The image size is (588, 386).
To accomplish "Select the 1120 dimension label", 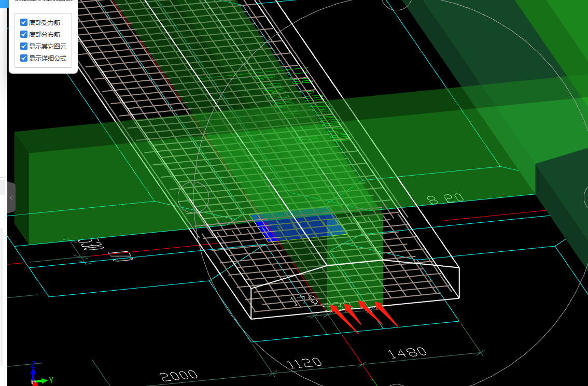I will [304, 363].
